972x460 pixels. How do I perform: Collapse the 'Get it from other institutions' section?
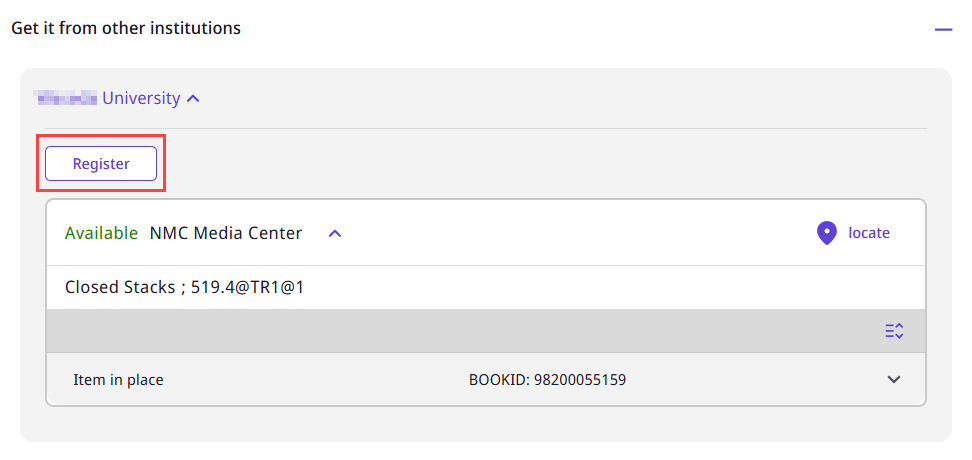[x=943, y=30]
